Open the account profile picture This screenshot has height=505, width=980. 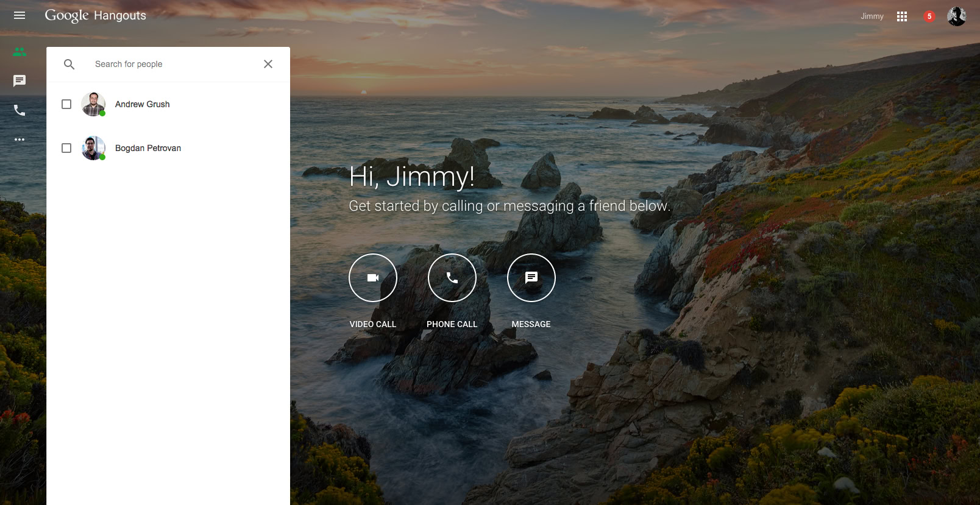(x=957, y=16)
